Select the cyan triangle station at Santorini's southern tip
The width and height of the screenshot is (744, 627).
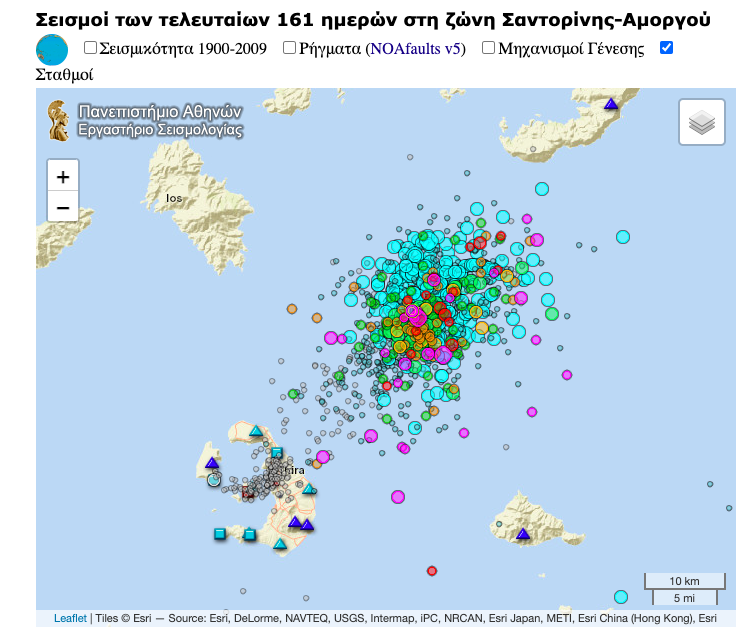280,543
